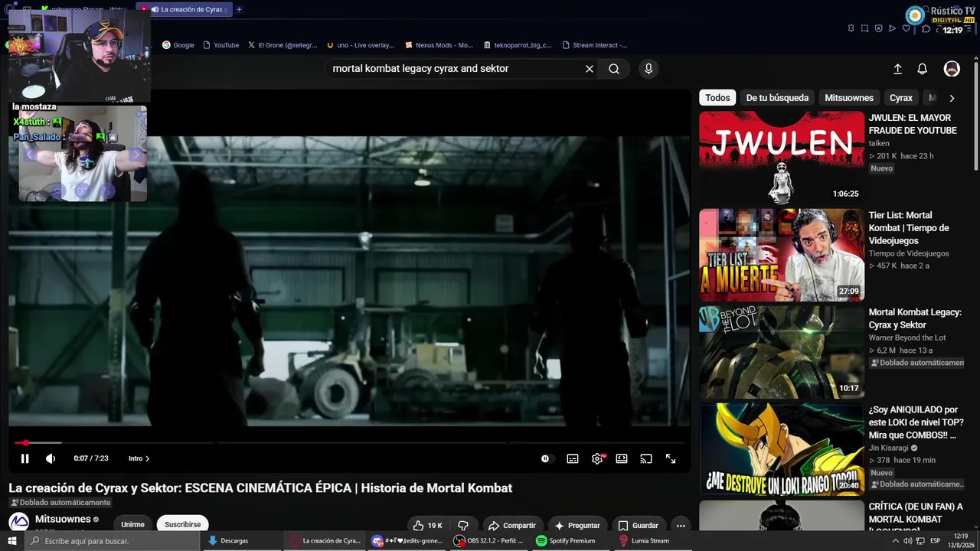Click the 'Doblado automáticamente' badge under the title
The width and height of the screenshot is (980, 551).
pos(61,503)
